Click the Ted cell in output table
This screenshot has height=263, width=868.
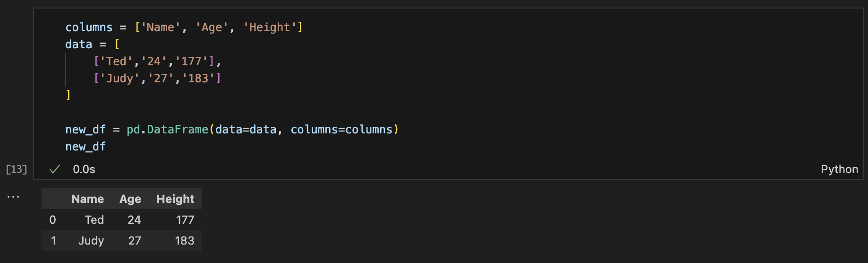[x=94, y=220]
